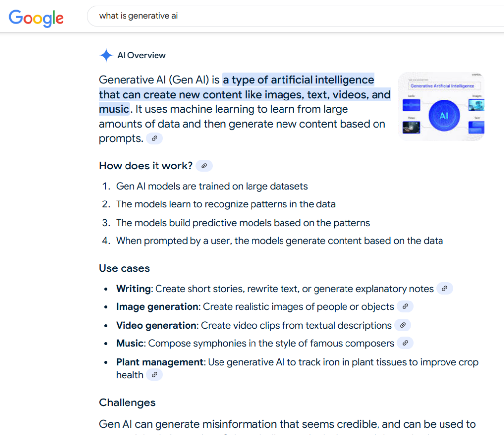504x435 pixels.
Task: Open the Video generation citation link
Action: [x=402, y=325]
